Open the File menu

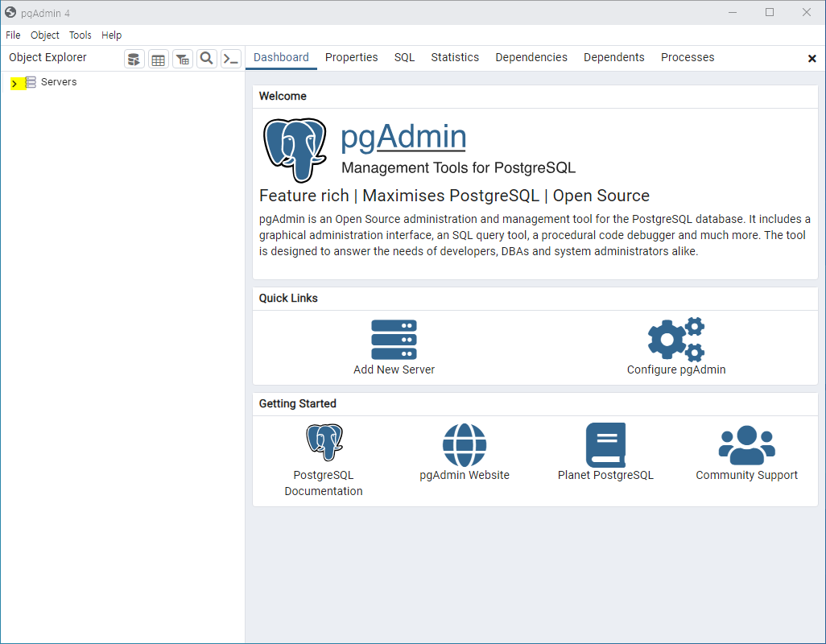13,35
